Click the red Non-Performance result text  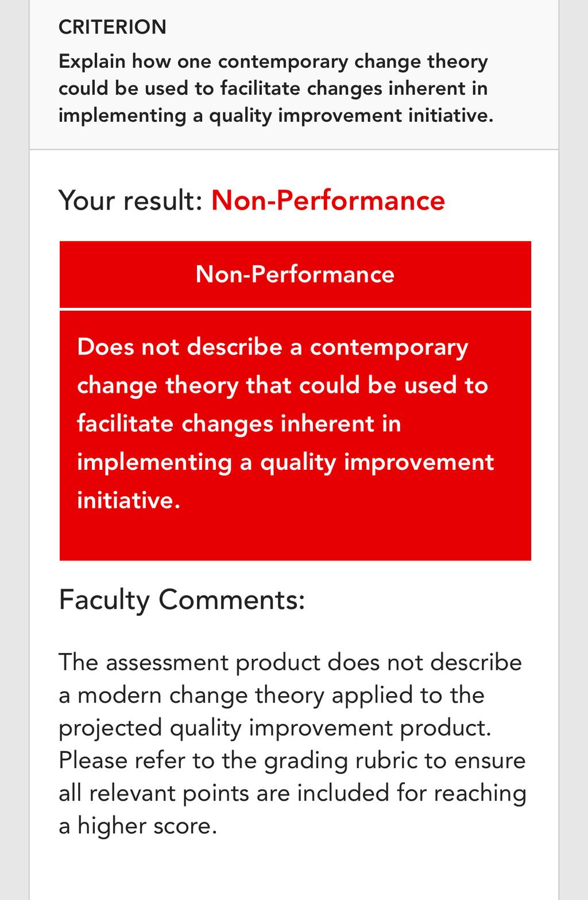pos(328,200)
